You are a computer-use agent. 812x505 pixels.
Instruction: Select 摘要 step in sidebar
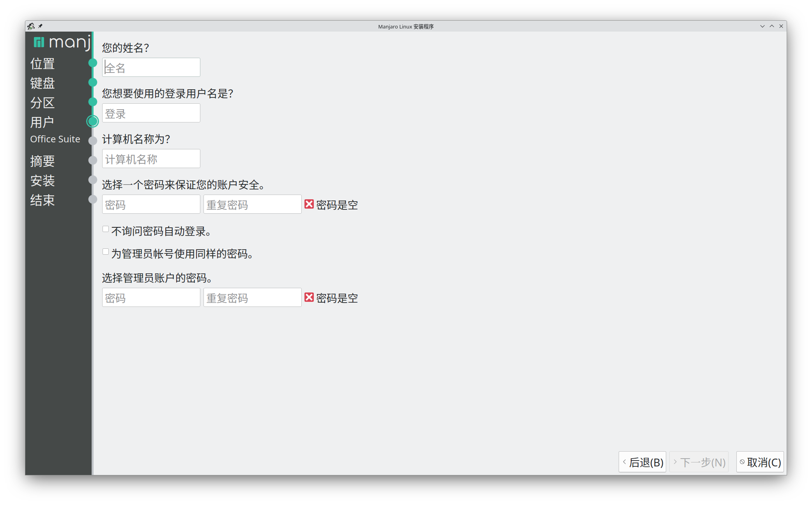42,161
